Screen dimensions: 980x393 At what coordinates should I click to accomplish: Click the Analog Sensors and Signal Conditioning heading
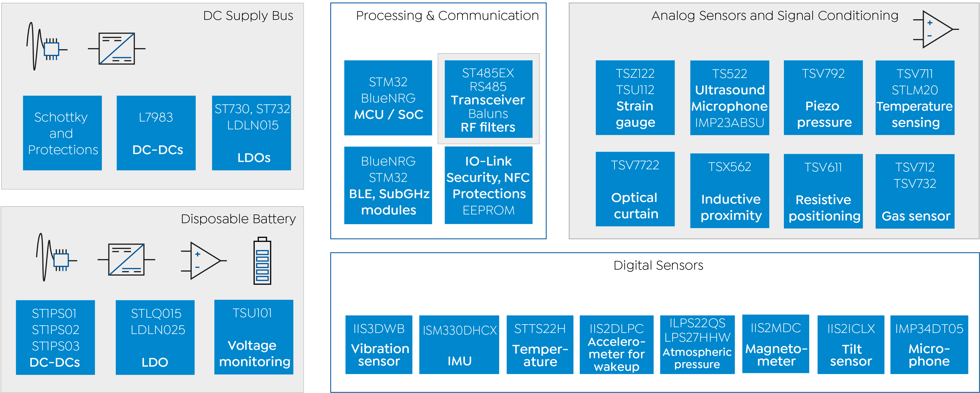(775, 15)
